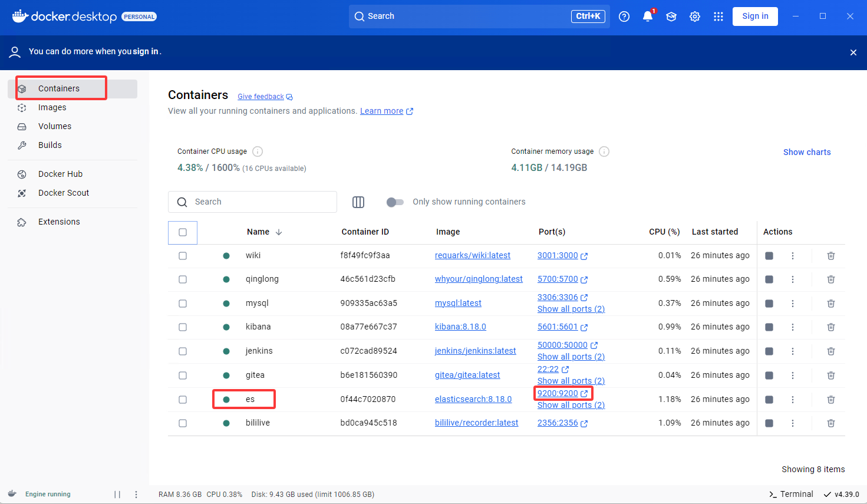Viewport: 867px width, 504px height.
Task: Open engine options menu in status bar
Action: (136, 495)
